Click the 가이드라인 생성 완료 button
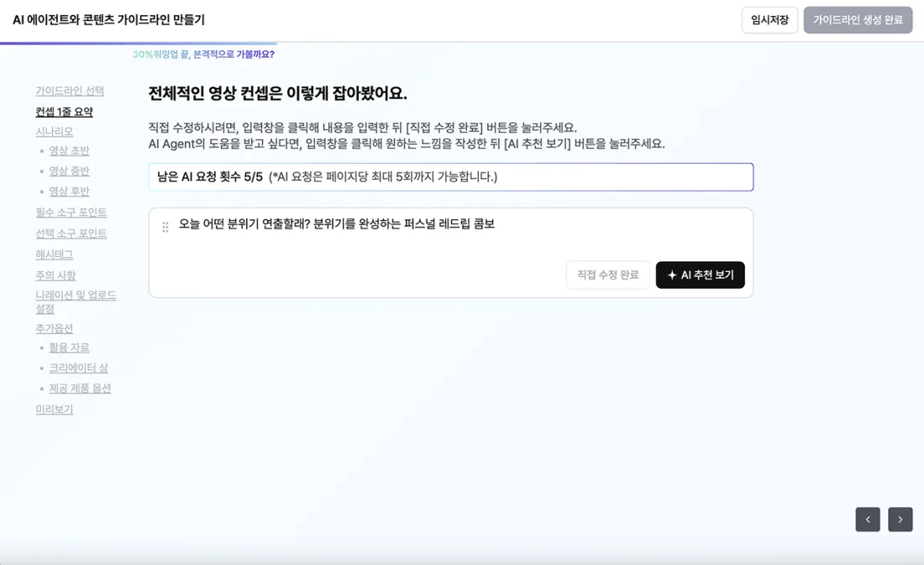 pos(858,20)
